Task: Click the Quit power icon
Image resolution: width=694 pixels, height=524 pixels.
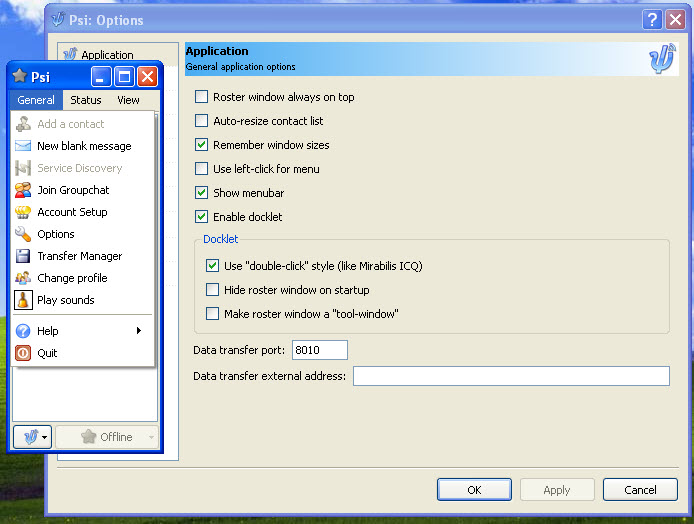Action: [23, 353]
